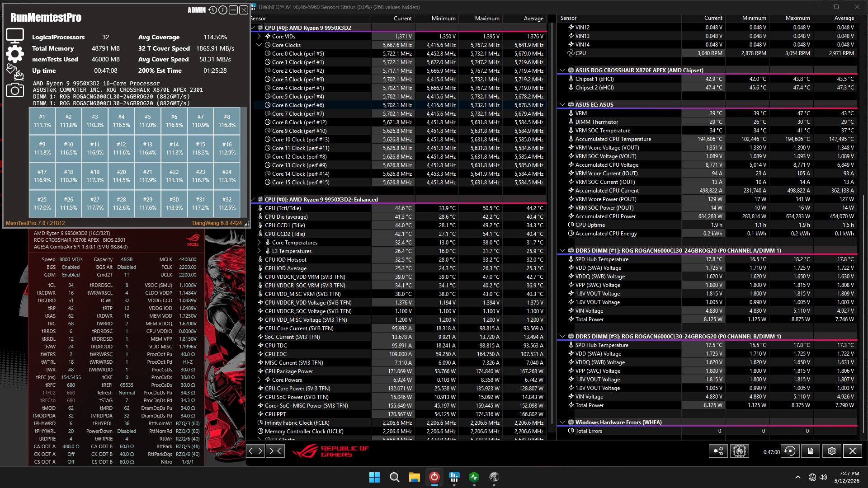Click the DangWang 6.0.4424 status text
The image size is (868, 488).
[x=217, y=223]
